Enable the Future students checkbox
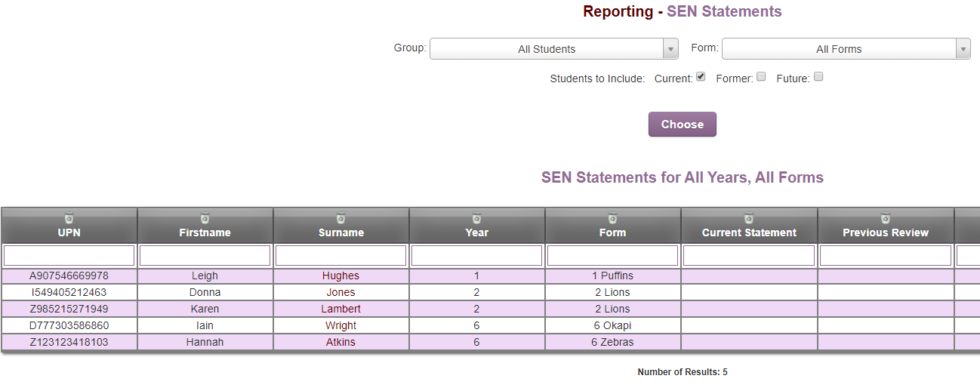The width and height of the screenshot is (980, 391). click(x=818, y=76)
